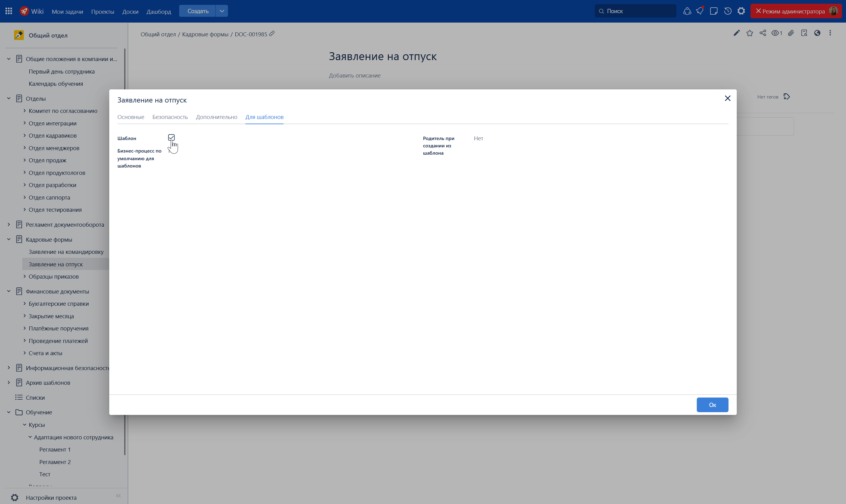Collapse the Финансовые документы section
Viewport: 846px width, 504px height.
tap(9, 291)
